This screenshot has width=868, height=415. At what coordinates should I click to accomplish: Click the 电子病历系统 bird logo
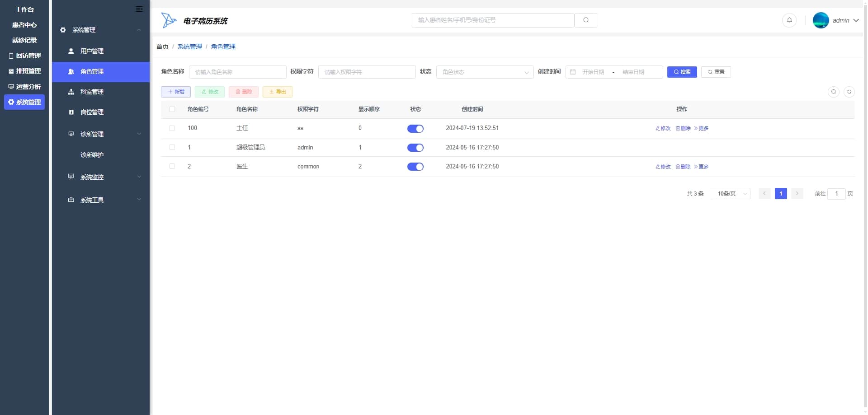[x=169, y=20]
